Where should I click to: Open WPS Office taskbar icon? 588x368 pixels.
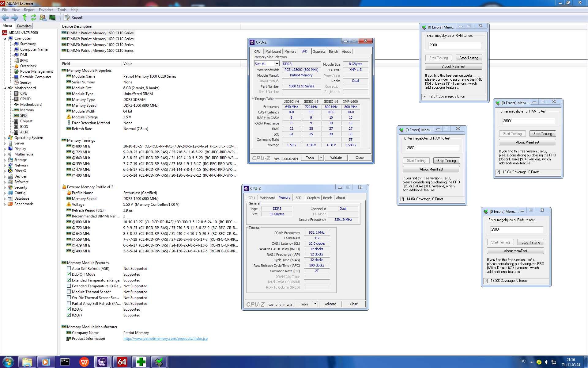coord(84,362)
